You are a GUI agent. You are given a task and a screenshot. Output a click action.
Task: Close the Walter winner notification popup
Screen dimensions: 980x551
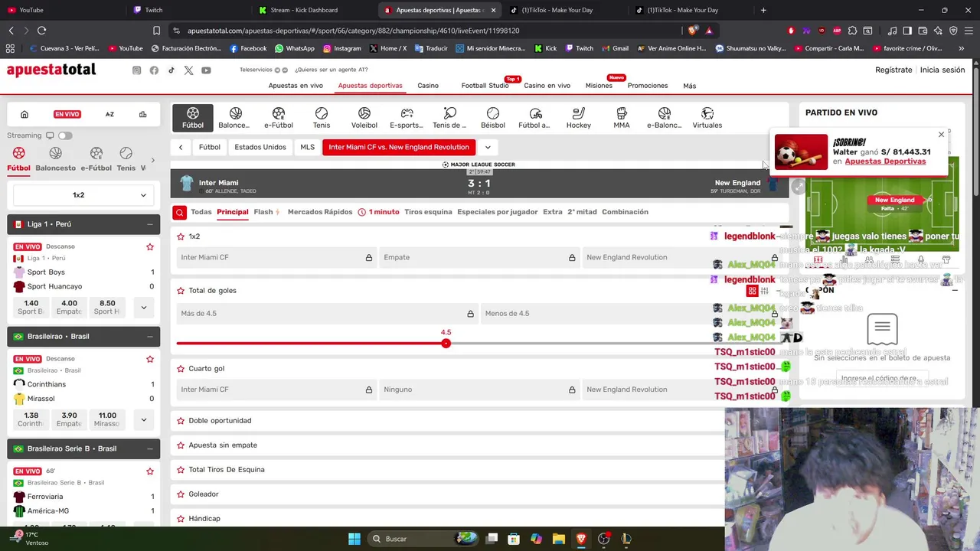[x=941, y=135]
